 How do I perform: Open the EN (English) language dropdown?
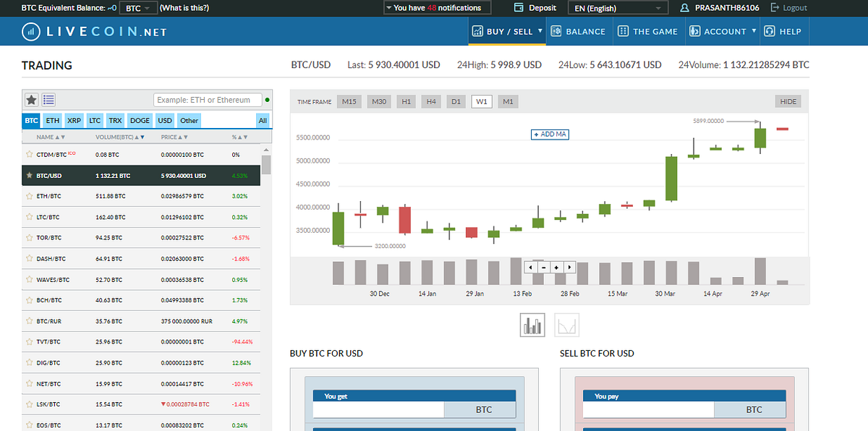[617, 8]
